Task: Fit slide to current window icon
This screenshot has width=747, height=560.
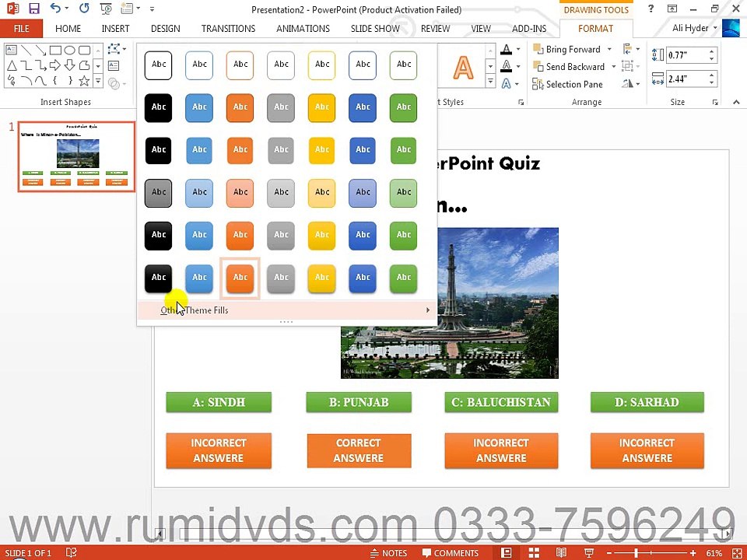Action: (x=737, y=553)
